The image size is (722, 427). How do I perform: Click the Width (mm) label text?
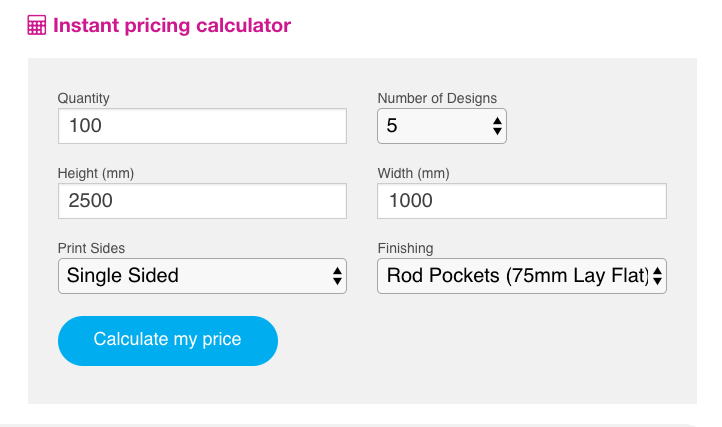click(x=413, y=173)
